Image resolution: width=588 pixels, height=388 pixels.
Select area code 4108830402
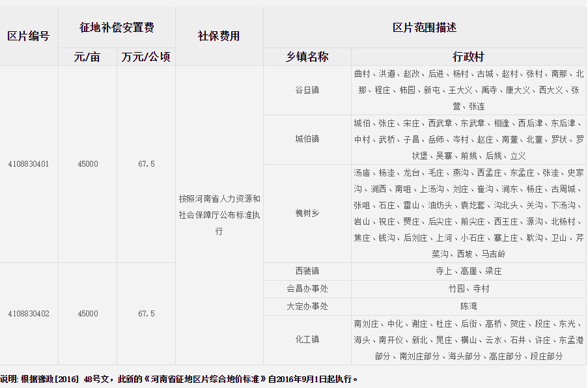click(29, 313)
